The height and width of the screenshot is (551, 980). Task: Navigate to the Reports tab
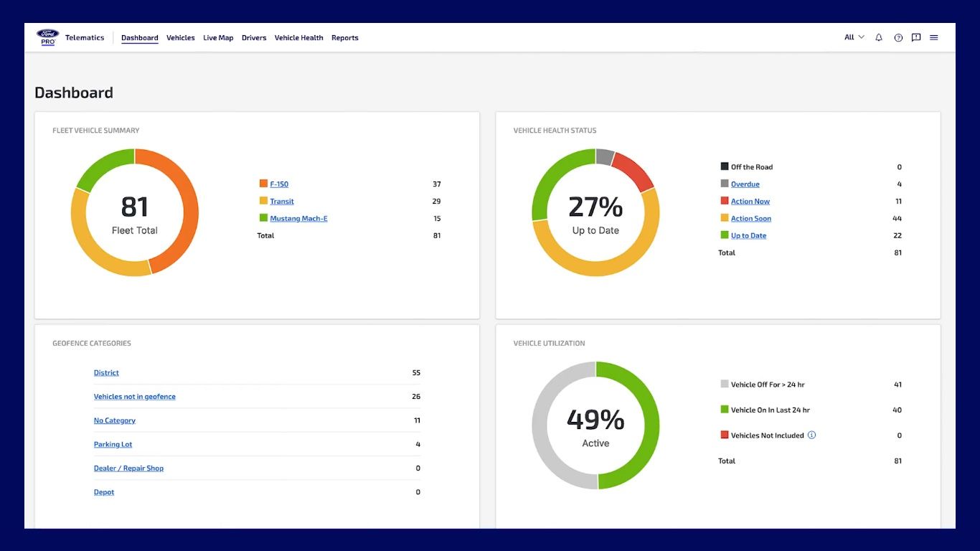pos(345,38)
